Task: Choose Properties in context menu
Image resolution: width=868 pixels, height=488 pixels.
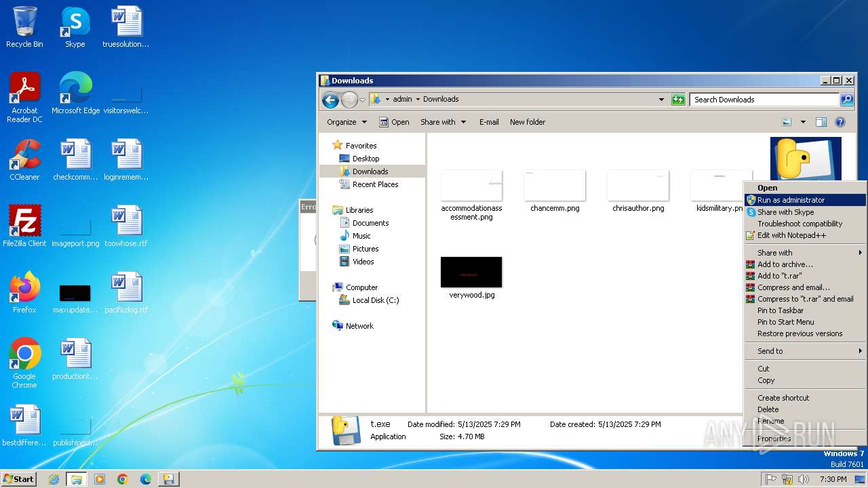Action: coord(805,439)
